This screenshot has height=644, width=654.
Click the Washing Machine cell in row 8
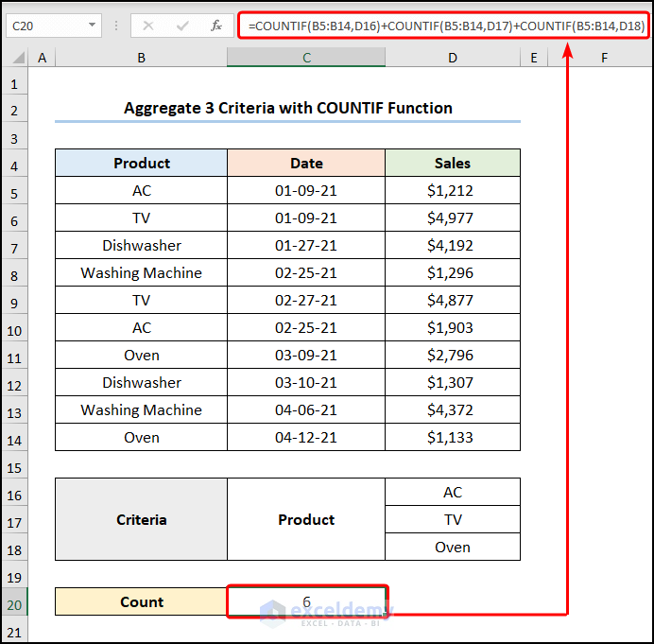point(141,272)
